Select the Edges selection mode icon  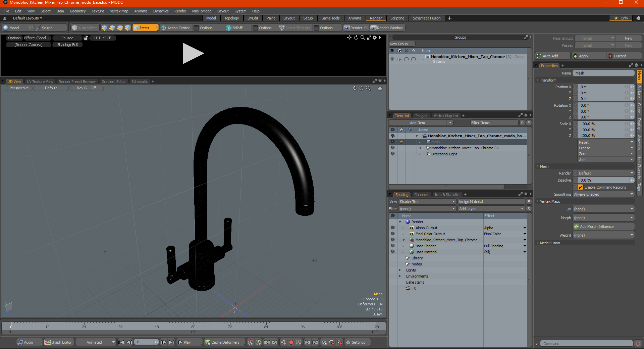(x=112, y=28)
